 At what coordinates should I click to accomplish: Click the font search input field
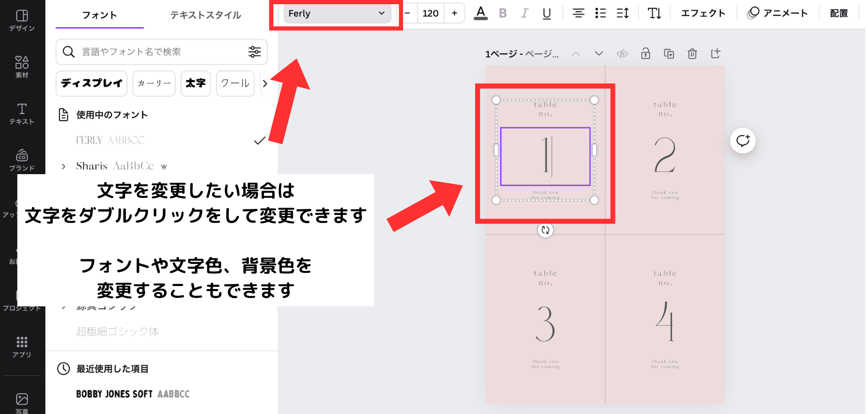click(161, 52)
